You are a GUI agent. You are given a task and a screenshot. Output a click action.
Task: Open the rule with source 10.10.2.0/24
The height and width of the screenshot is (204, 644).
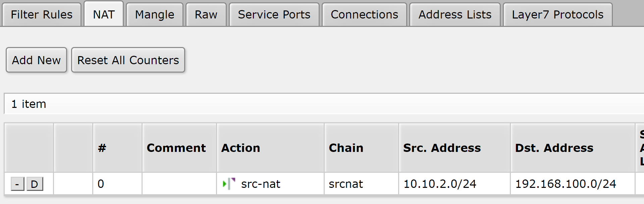tap(440, 184)
